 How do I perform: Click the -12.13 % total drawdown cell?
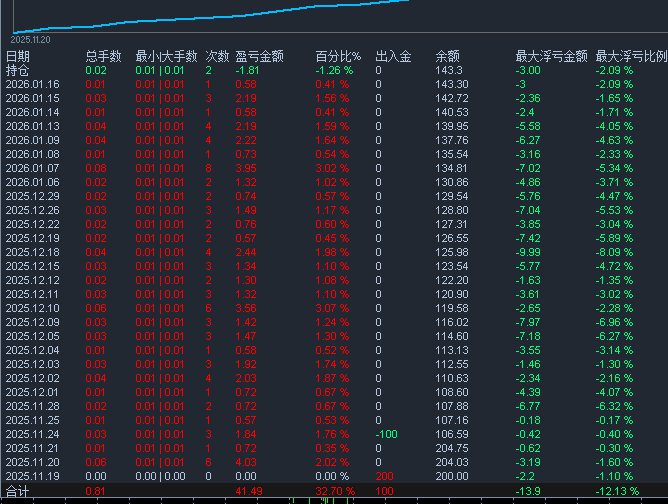[x=616, y=492]
